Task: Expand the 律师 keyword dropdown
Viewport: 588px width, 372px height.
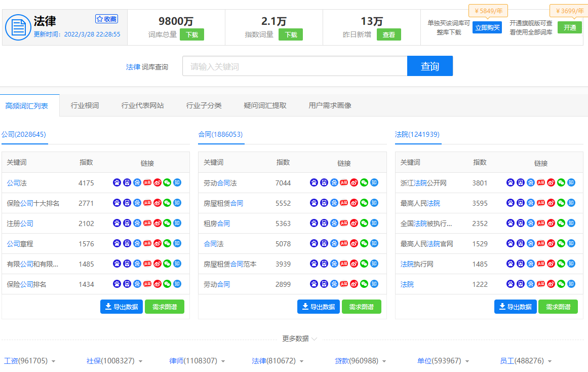Action: point(223,361)
